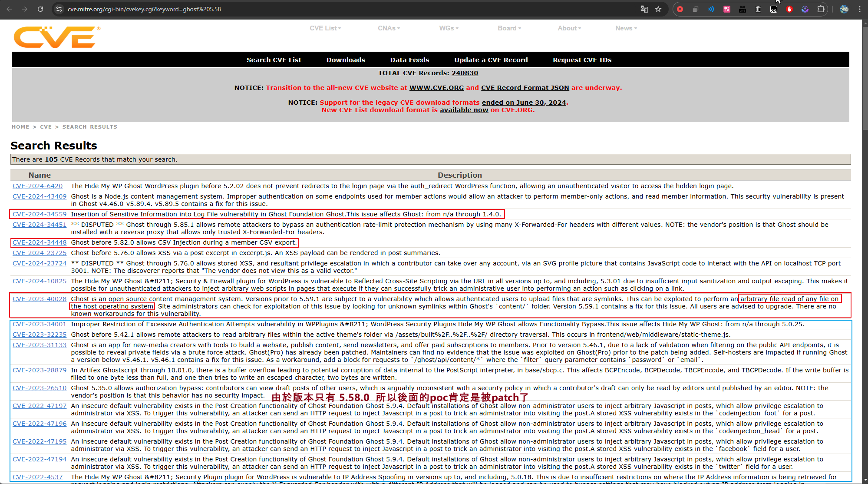
Task: Expand the WGs dropdown menu
Action: pos(449,28)
